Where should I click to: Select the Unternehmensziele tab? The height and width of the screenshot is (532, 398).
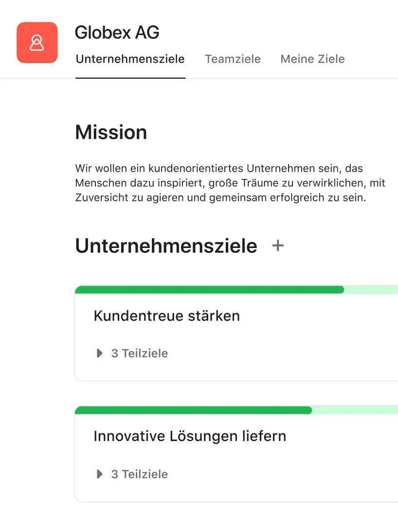[130, 59]
